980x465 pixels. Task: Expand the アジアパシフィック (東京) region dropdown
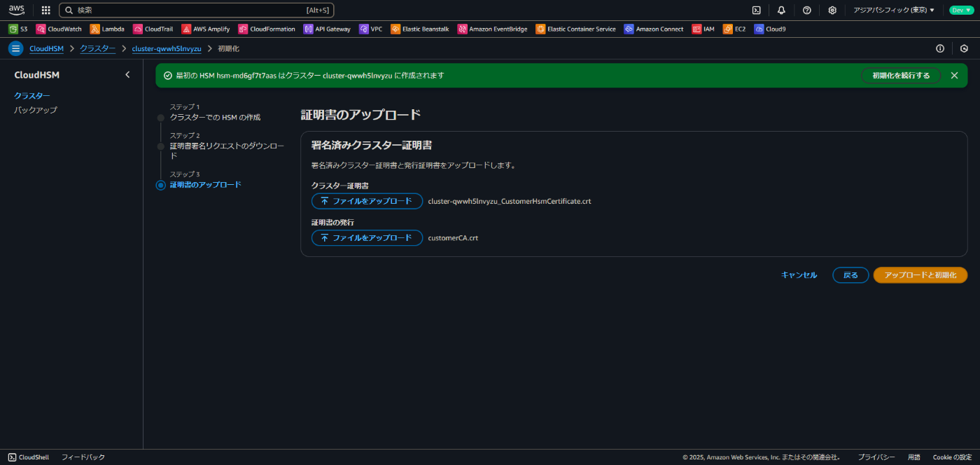click(893, 11)
